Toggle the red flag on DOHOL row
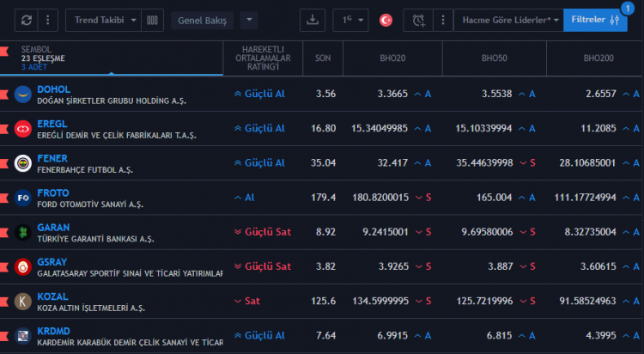Viewport: 644px width, 354px height. 4,95
